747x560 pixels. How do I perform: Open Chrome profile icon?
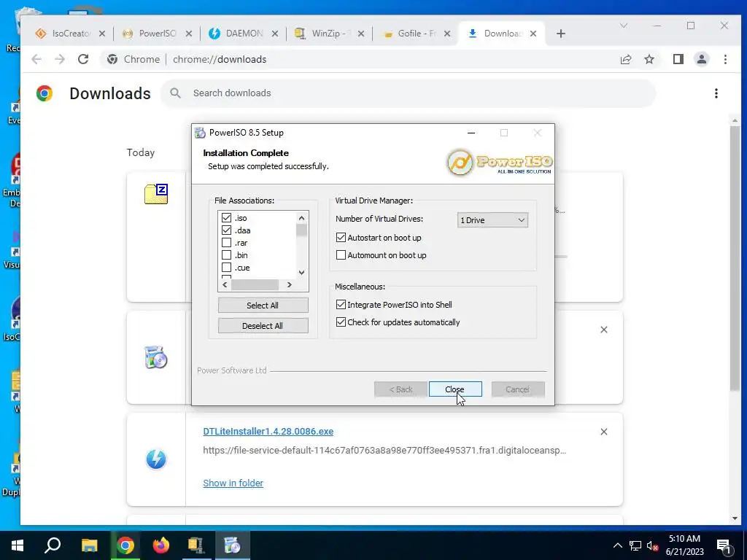click(702, 59)
